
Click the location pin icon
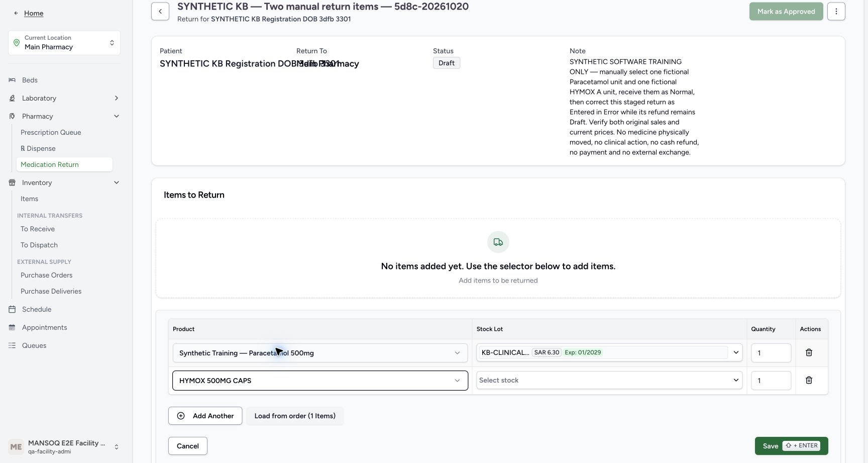click(17, 43)
